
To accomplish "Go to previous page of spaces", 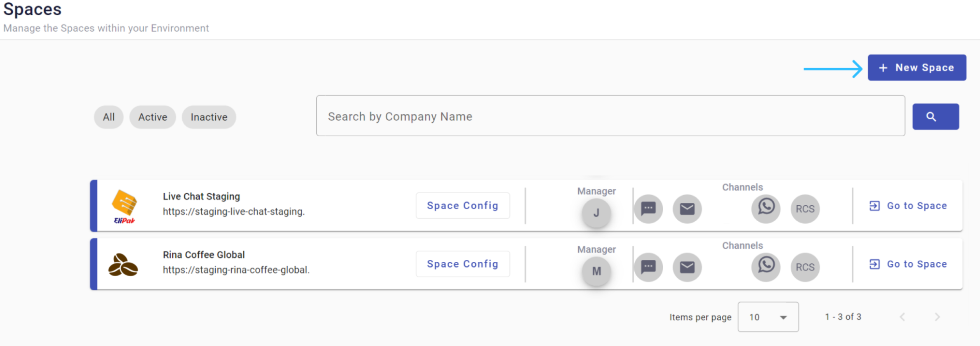I will [902, 317].
